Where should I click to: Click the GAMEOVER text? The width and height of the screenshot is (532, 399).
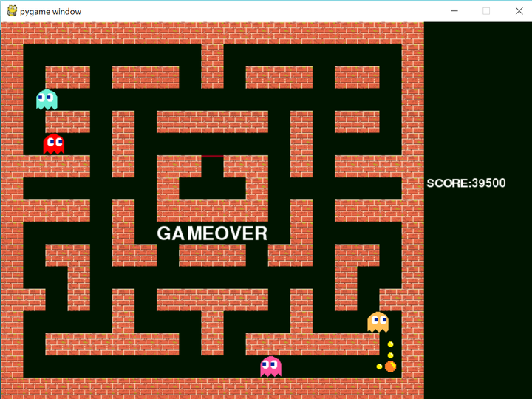coord(212,233)
